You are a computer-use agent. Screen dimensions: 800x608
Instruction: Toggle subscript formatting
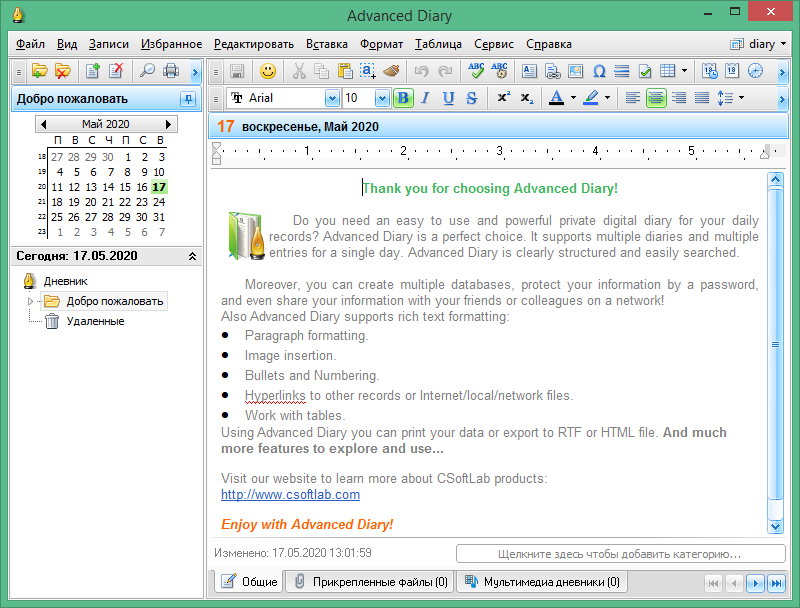click(x=527, y=98)
